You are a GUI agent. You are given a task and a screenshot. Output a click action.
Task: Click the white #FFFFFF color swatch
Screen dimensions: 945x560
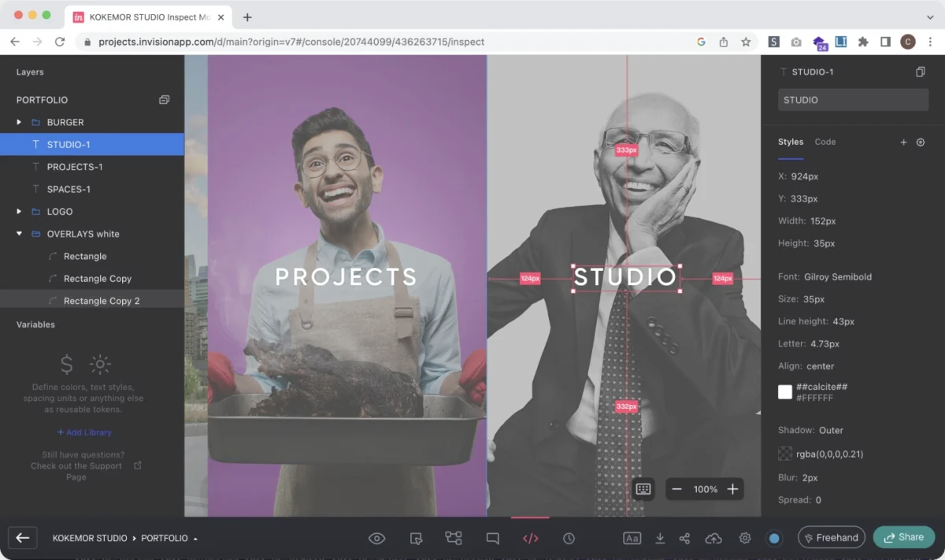pyautogui.click(x=785, y=392)
